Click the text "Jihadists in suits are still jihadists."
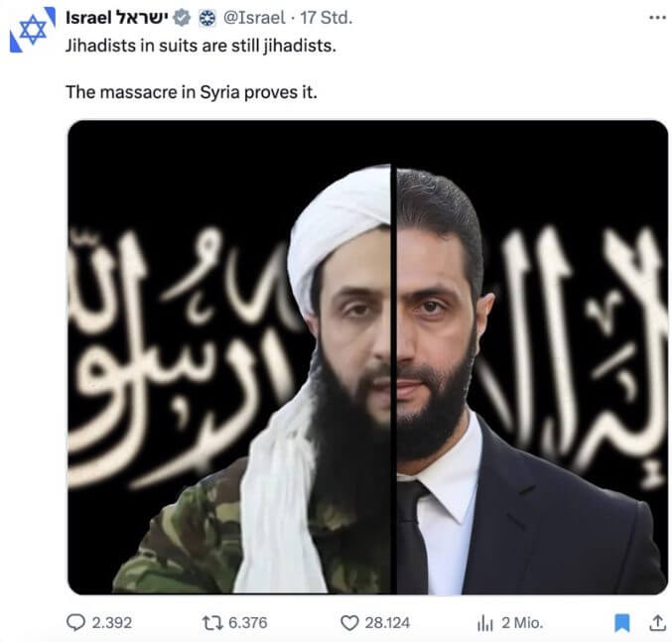This screenshot has height=642, width=672. click(x=201, y=46)
